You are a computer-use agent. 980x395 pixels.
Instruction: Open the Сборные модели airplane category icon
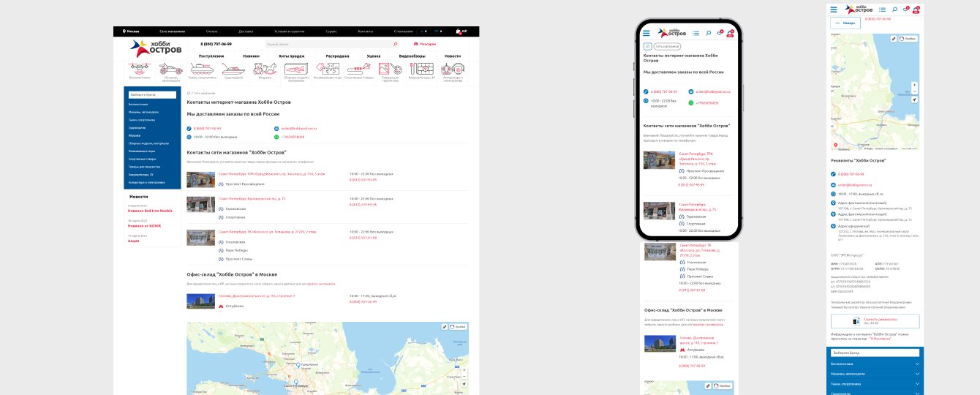click(x=295, y=68)
